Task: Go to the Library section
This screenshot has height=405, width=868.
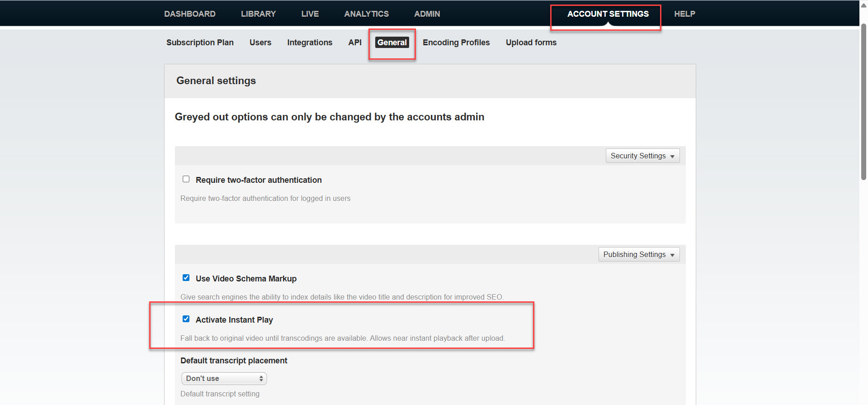Action: click(258, 14)
